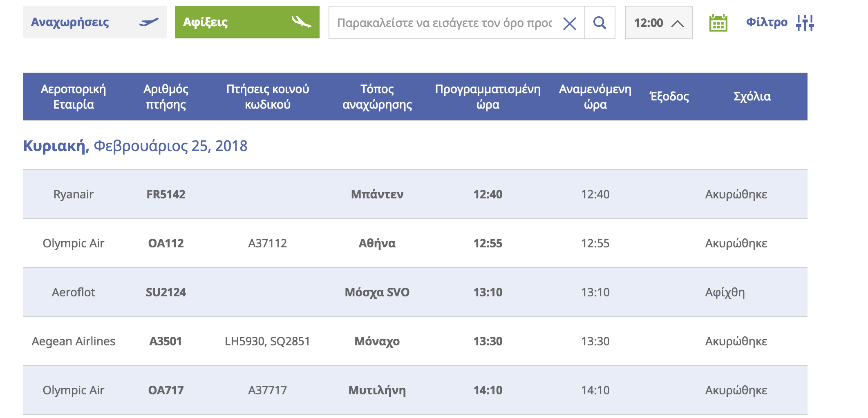The width and height of the screenshot is (868, 418).
Task: Click the Σχόλια column header
Action: 752,96
